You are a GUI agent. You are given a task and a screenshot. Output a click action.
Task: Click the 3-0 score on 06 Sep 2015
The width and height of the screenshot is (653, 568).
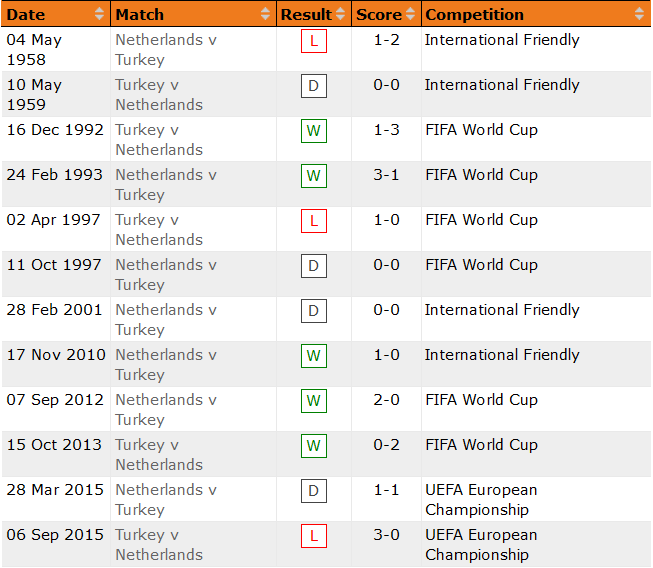[386, 535]
